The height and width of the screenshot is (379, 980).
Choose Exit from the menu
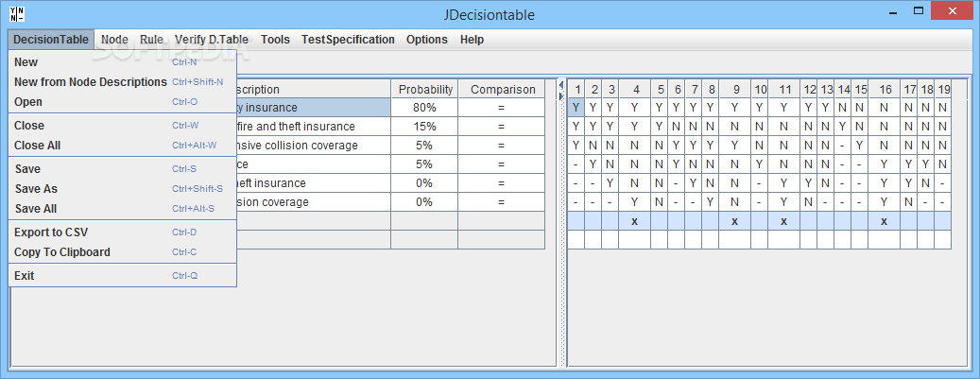tap(123, 276)
